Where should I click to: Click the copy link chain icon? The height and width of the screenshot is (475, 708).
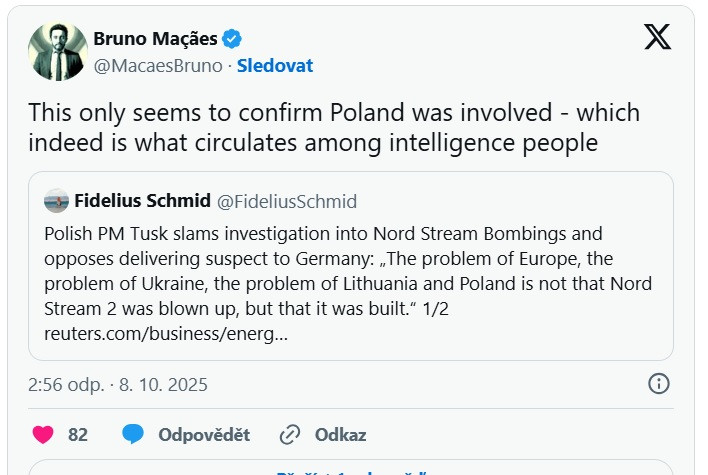pyautogui.click(x=290, y=435)
